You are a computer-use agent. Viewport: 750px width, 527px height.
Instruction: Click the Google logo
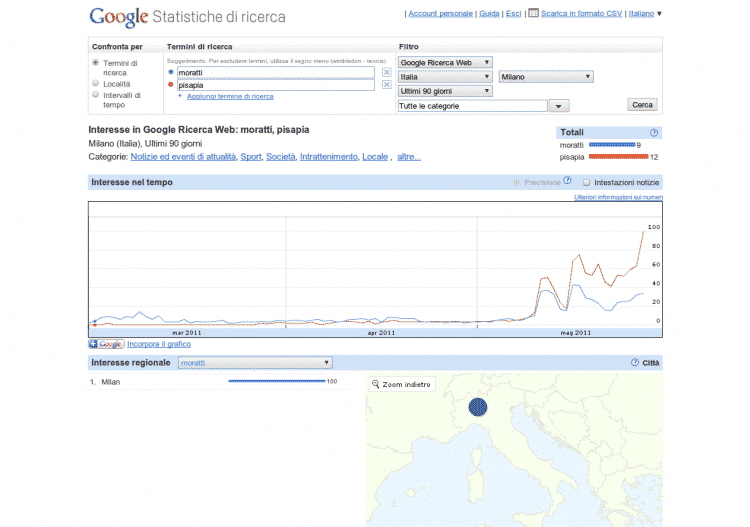119,17
